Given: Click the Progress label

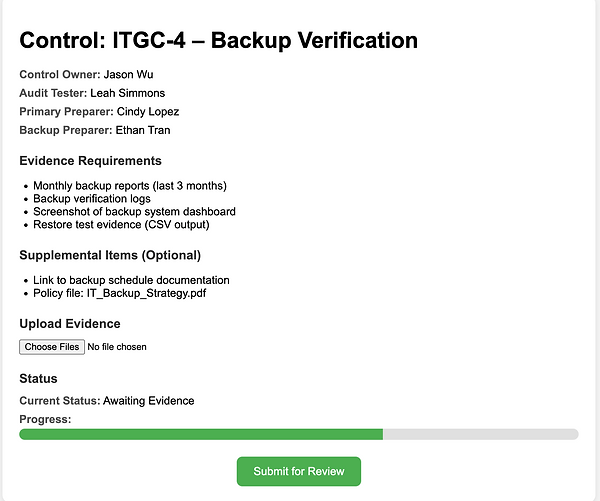Looking at the screenshot, I should point(45,419).
